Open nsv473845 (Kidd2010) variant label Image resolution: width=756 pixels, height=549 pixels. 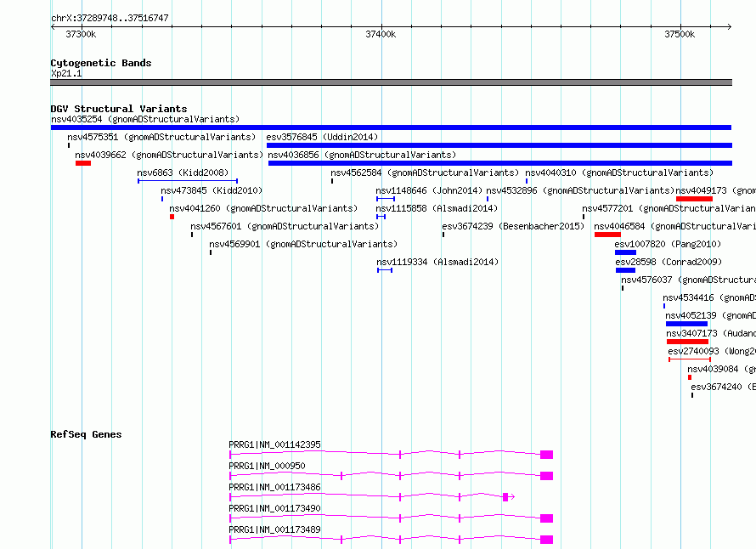click(x=212, y=190)
